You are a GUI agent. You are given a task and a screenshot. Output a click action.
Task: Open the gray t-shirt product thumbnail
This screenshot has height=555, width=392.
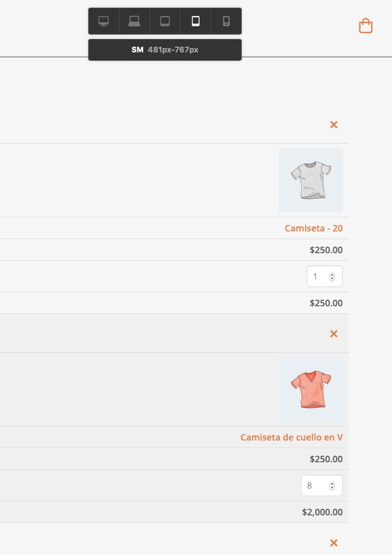pos(311,180)
